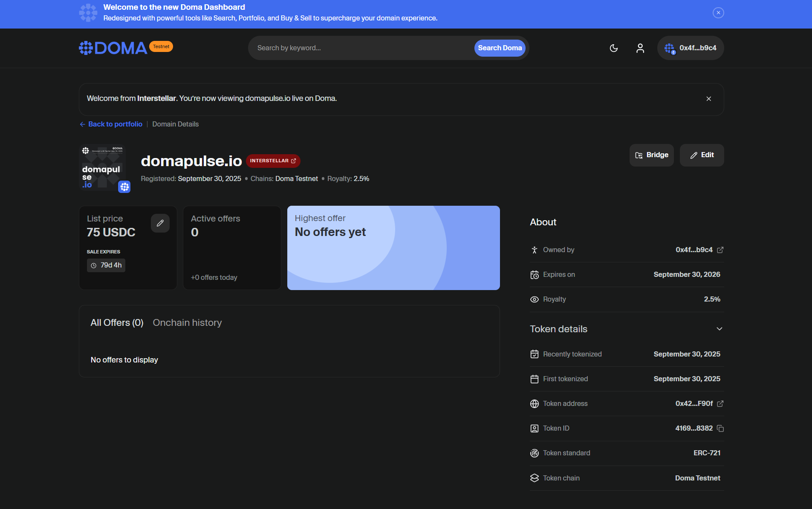Click the pencil icon beside List price
Image resolution: width=812 pixels, height=509 pixels.
tap(160, 223)
